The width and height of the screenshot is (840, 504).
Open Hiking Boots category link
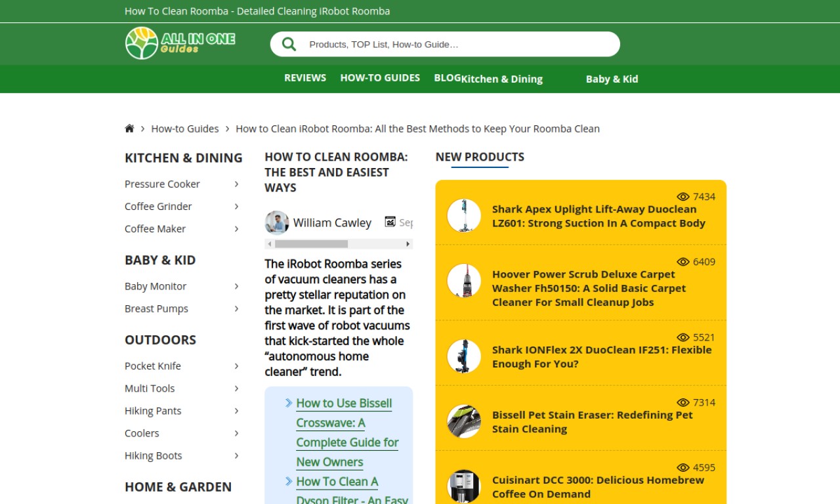[154, 455]
